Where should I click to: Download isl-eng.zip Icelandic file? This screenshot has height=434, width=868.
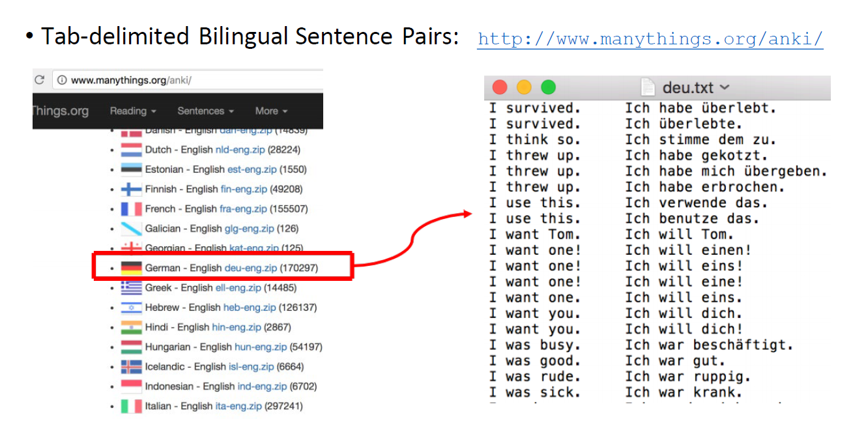click(252, 366)
